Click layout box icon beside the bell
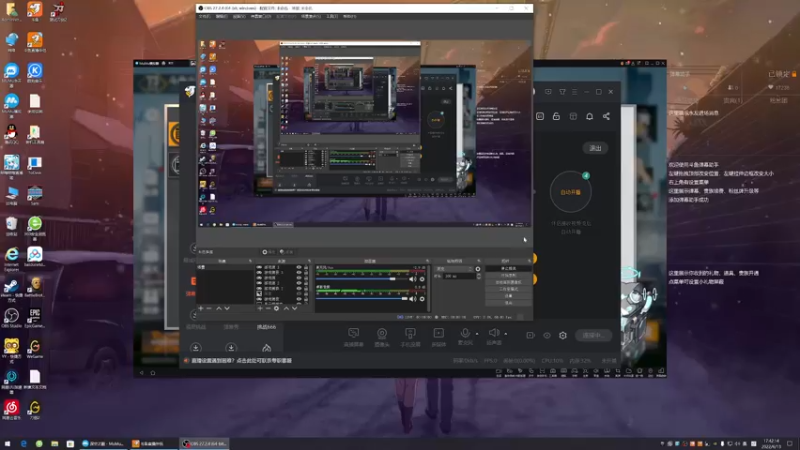 coord(573,116)
